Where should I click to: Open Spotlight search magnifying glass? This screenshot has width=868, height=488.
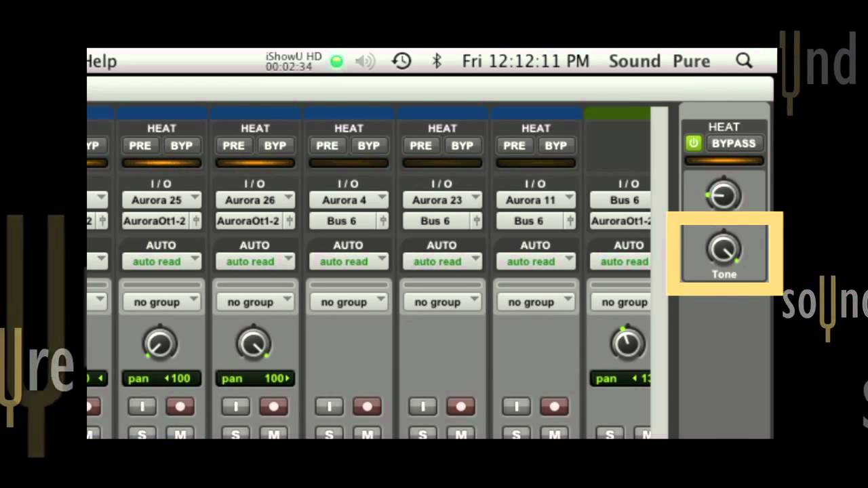tap(744, 61)
